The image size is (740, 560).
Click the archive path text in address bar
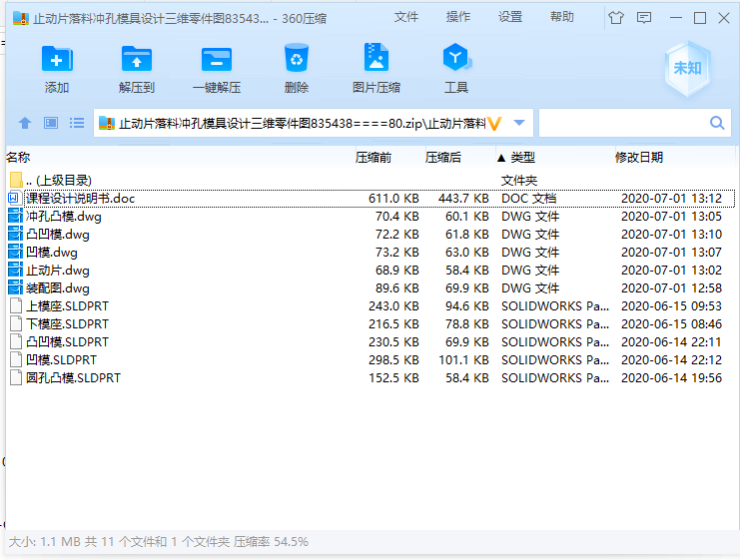[x=302, y=124]
